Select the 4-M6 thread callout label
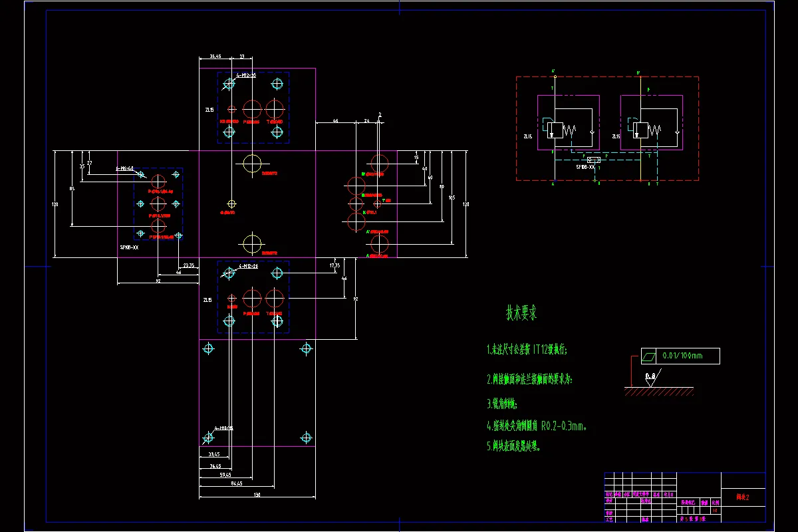The height and width of the screenshot is (532, 798). tap(124, 169)
